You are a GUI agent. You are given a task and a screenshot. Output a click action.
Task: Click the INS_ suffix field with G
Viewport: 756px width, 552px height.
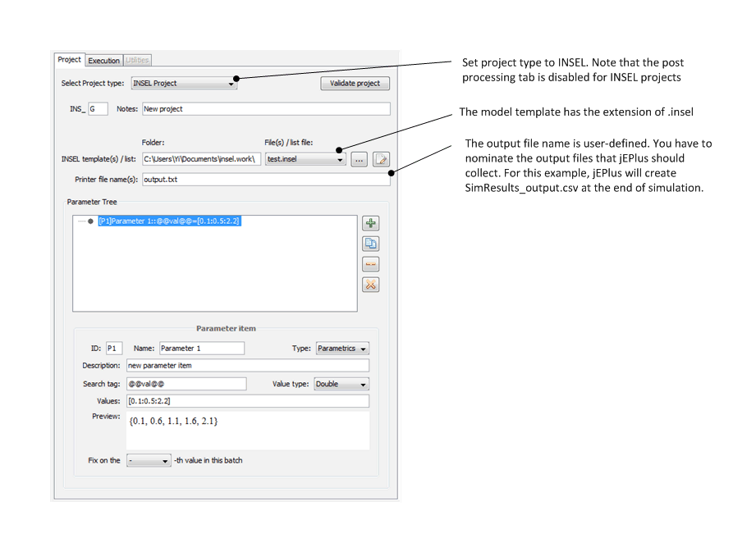click(98, 109)
